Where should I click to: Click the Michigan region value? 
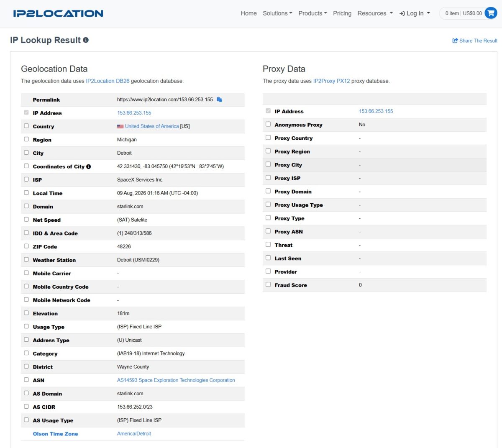tap(127, 140)
